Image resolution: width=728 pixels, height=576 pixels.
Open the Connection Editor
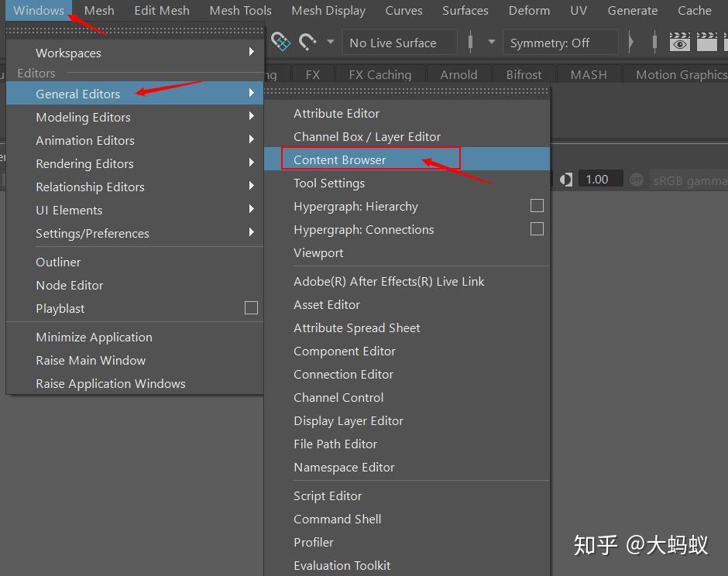(407, 374)
